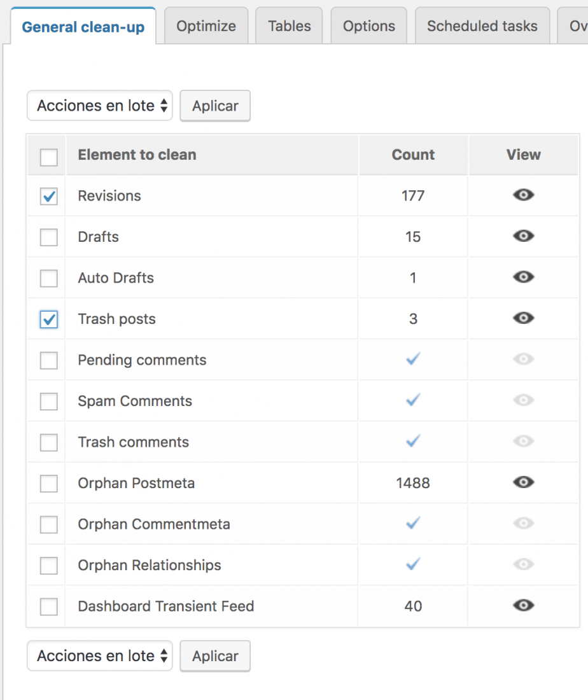Screen dimensions: 588x700
Task: Uncheck the Revisions checkbox
Action: pyautogui.click(x=48, y=196)
